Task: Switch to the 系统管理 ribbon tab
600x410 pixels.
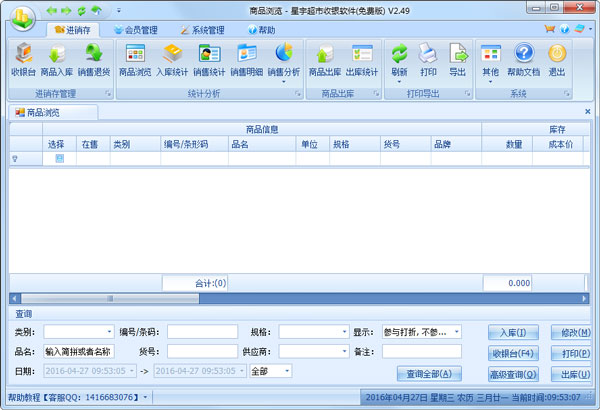Action: tap(203, 30)
